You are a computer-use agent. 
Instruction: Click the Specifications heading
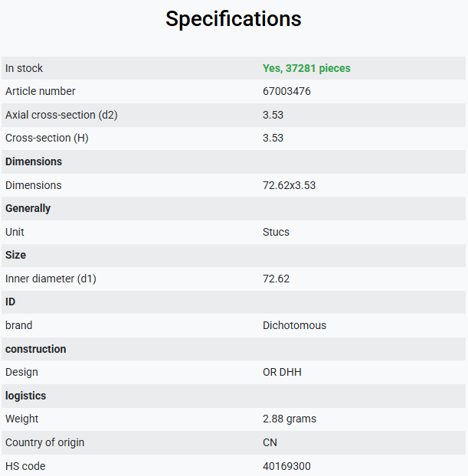[234, 19]
